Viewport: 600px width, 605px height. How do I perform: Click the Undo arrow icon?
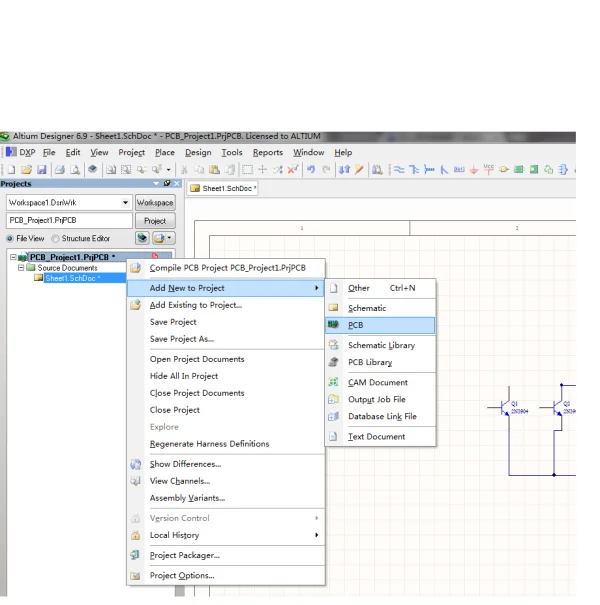tap(311, 169)
